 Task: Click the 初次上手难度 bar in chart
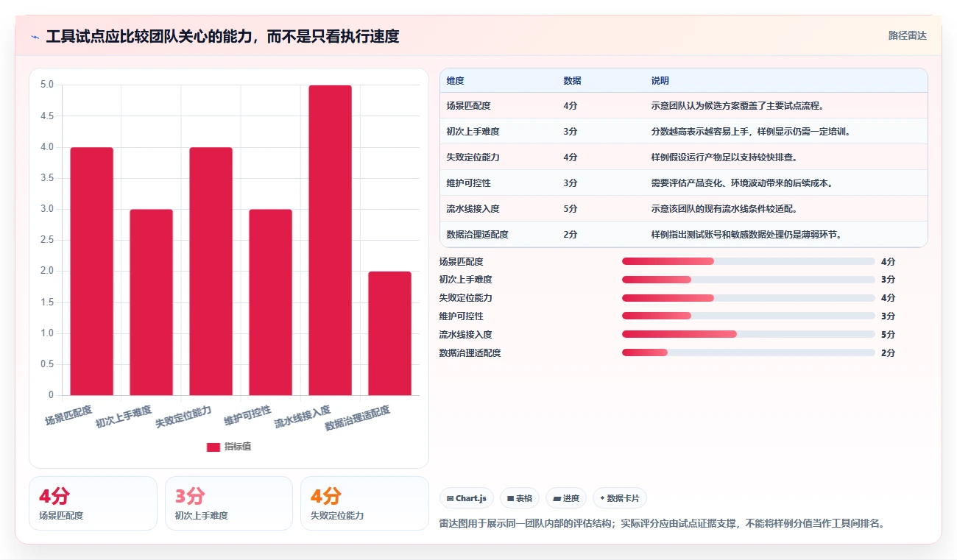(x=152, y=302)
